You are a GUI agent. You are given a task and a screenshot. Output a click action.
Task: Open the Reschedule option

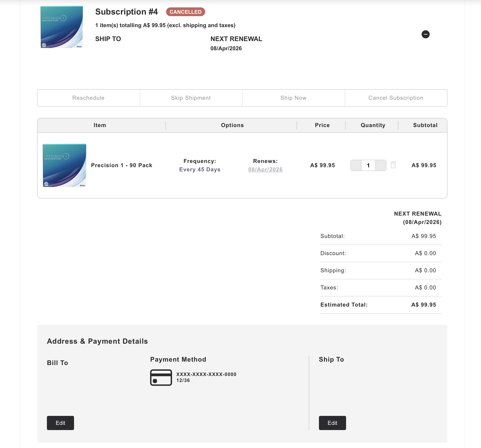pos(88,98)
